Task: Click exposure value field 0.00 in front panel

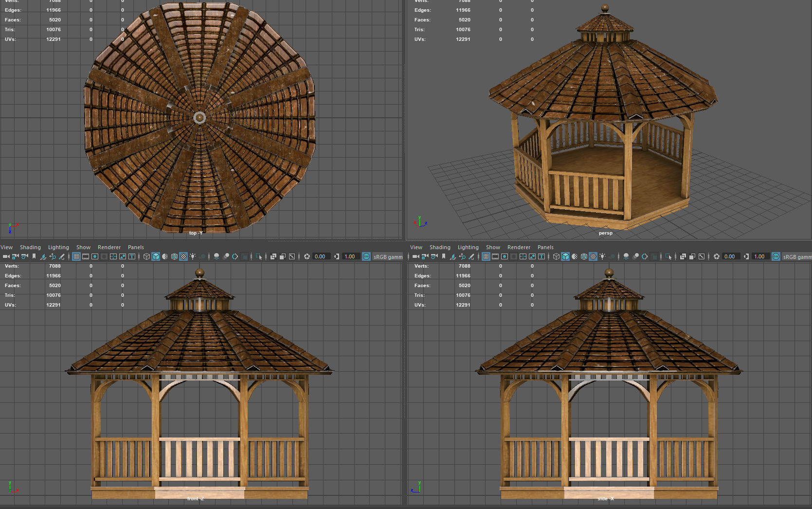Action: [x=321, y=256]
